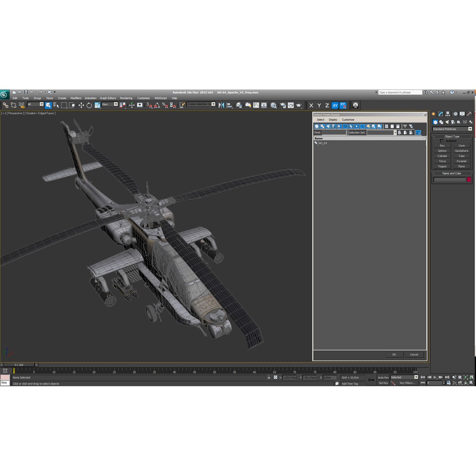Click the Unlink Selection tool
Screen dimensions: 476x476
(x=14, y=105)
